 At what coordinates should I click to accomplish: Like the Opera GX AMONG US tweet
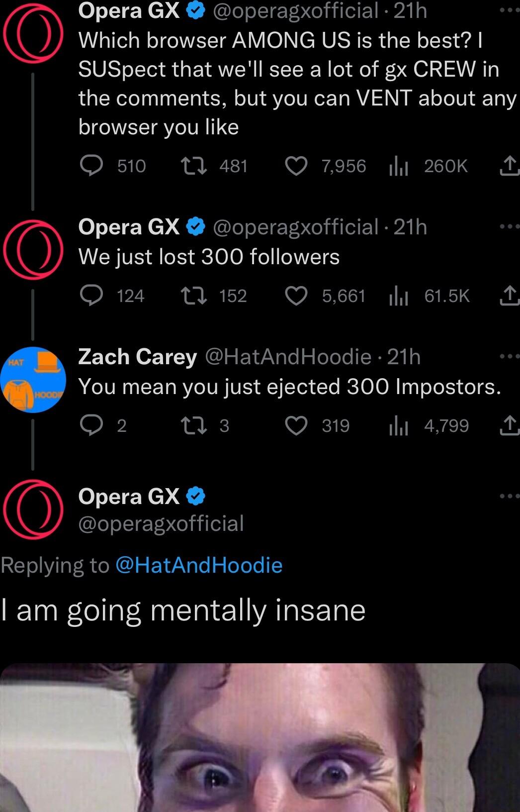pyautogui.click(x=297, y=166)
